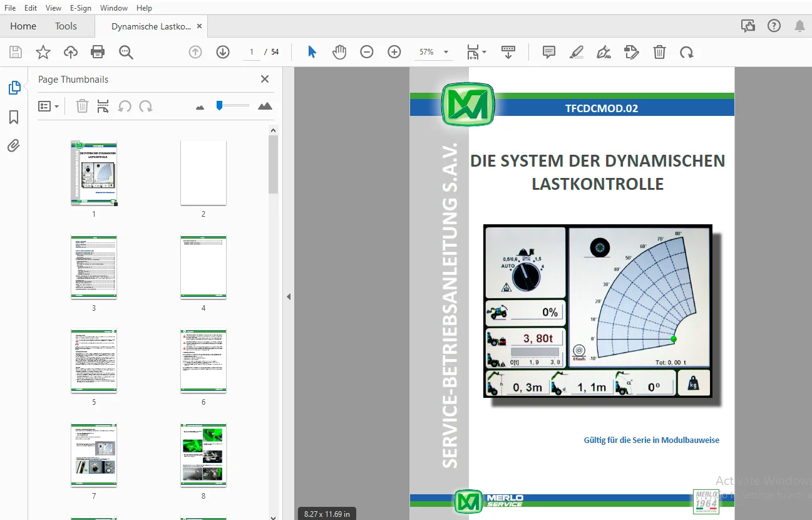Close the Dynamische Lastko... document tab
Viewport: 812px width, 520px height.
200,26
